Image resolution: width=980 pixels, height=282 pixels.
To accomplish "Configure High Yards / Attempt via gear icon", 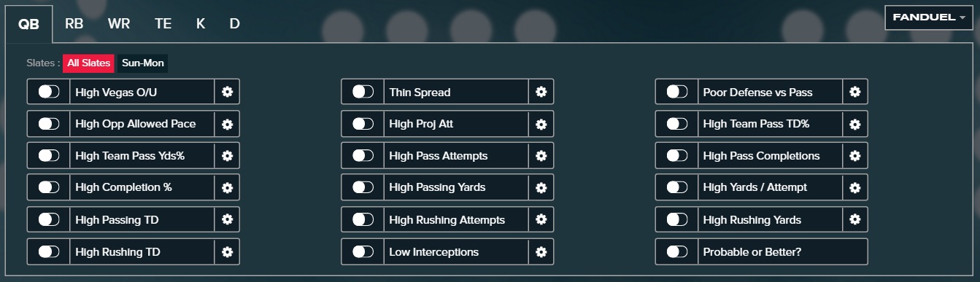I will coord(854,188).
